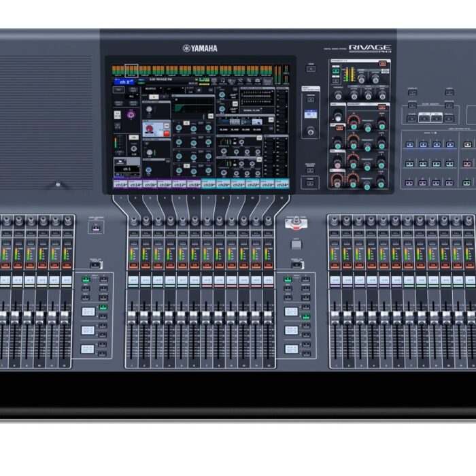Tap blue user defined key 4
476x476 pixels.
[450, 144]
